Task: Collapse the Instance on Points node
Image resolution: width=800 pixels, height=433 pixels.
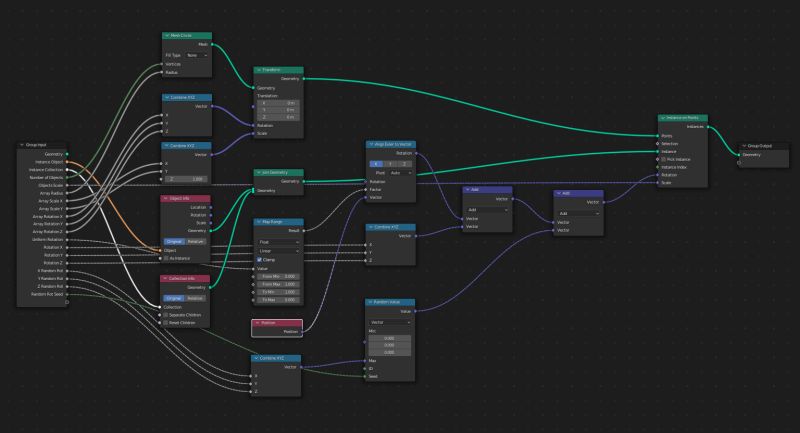Action: tap(663, 118)
